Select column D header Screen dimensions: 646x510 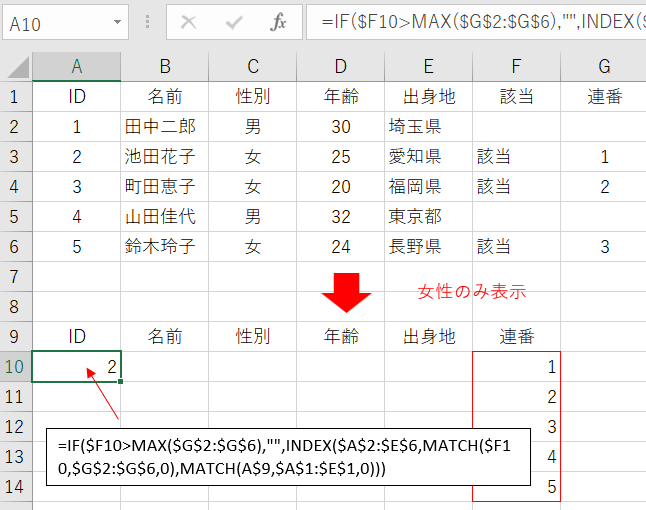341,67
